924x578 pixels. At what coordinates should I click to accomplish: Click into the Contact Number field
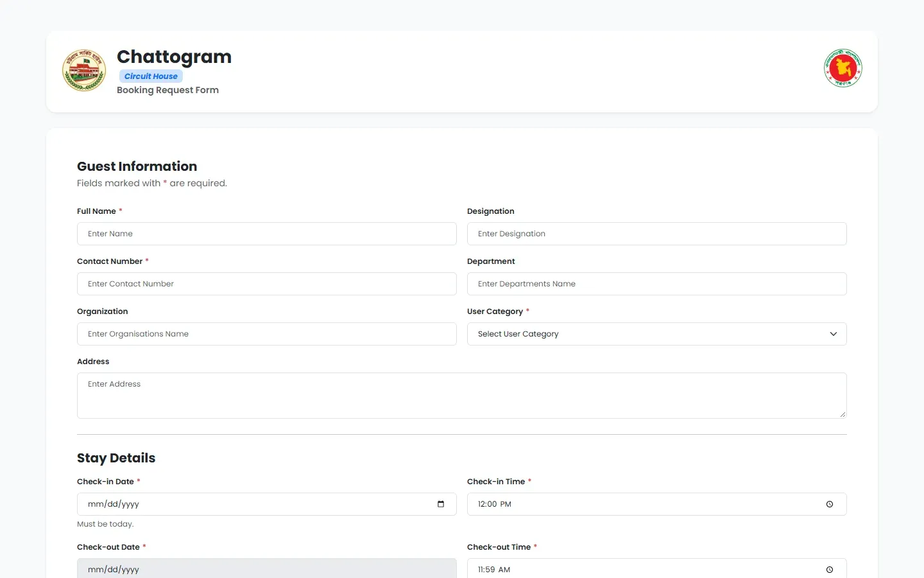(x=266, y=284)
